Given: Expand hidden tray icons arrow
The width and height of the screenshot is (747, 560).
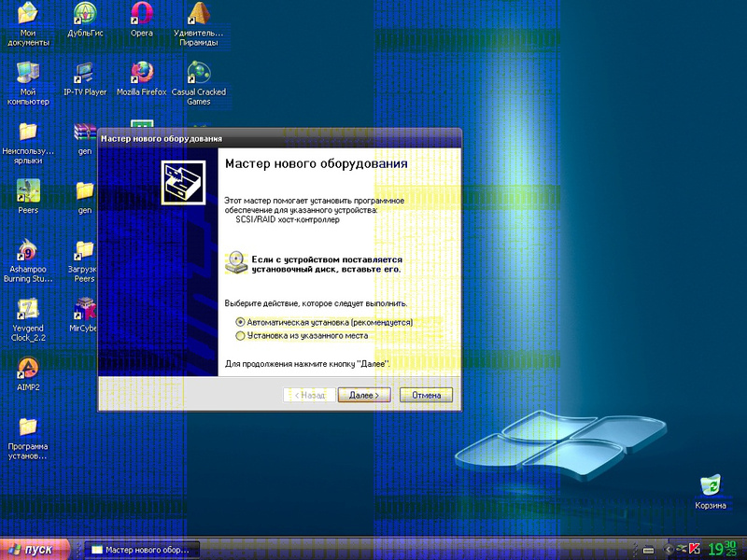Looking at the screenshot, I should (x=668, y=550).
